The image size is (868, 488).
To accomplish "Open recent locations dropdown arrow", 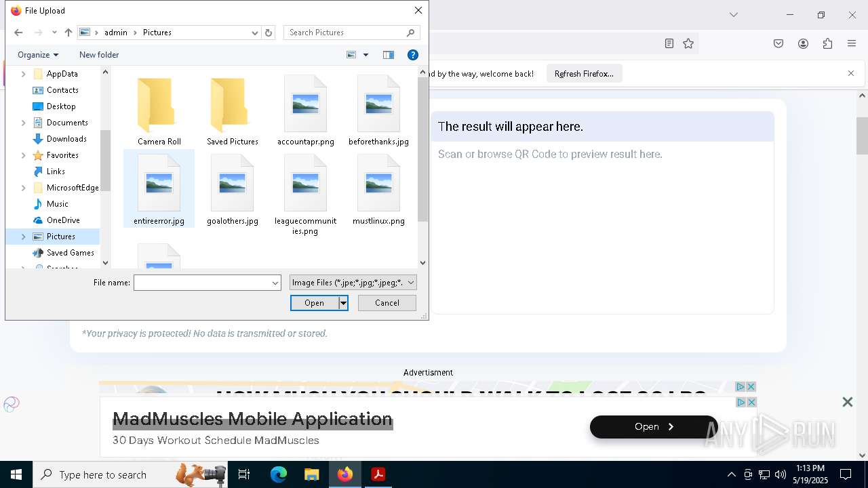I will click(x=54, y=33).
